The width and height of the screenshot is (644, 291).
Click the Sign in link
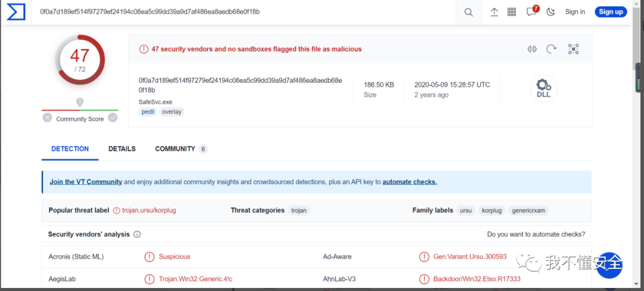coord(575,12)
